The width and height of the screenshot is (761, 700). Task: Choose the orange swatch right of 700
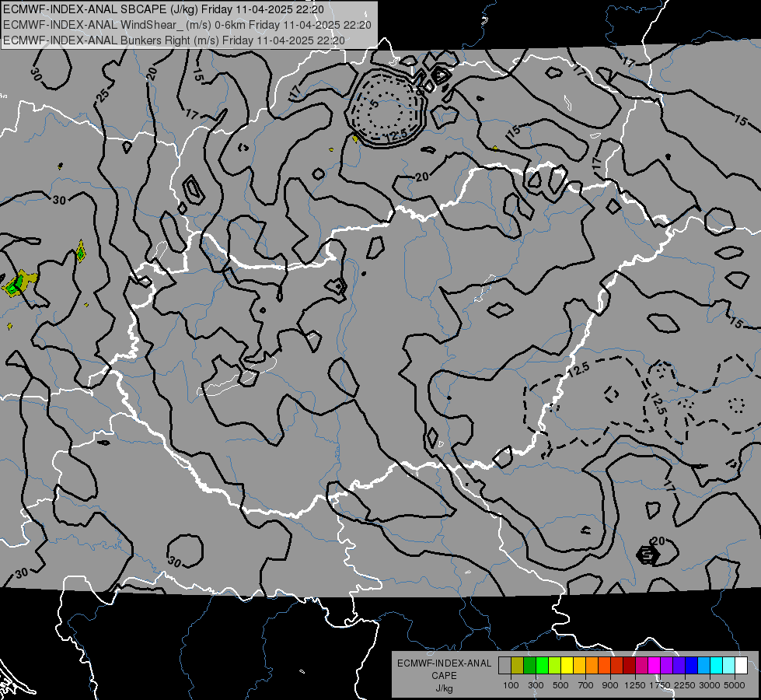592,666
